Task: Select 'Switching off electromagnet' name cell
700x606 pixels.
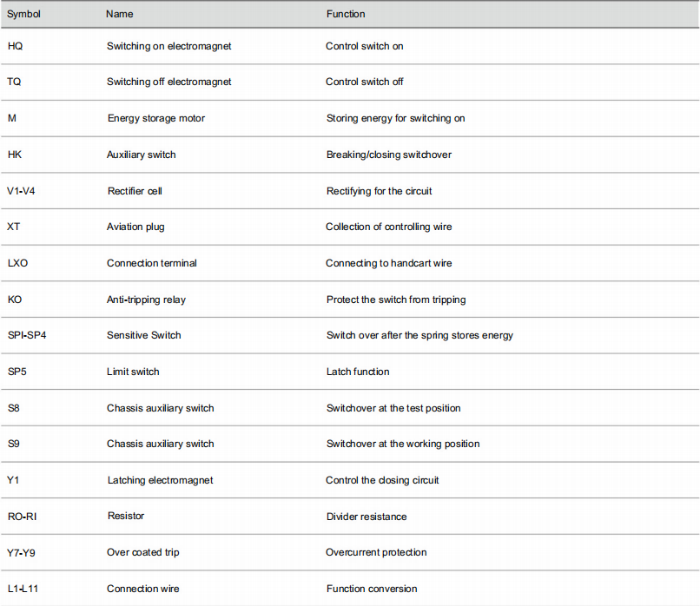Action: tap(168, 82)
